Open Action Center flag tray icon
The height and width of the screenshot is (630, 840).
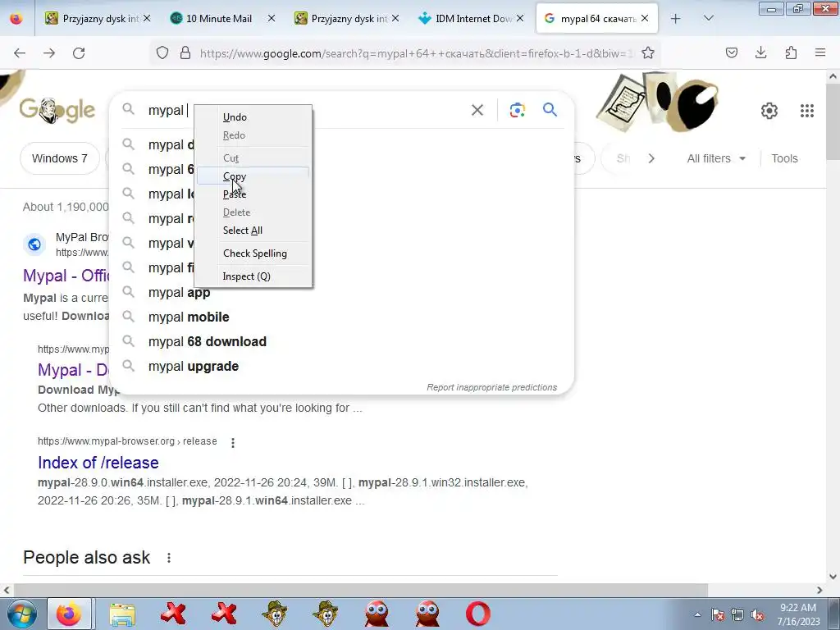(x=718, y=614)
